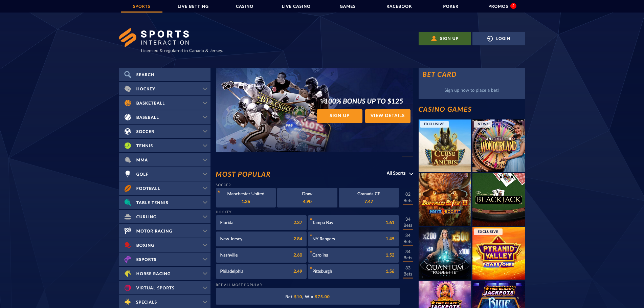The height and width of the screenshot is (308, 644).
Task: Click the Sports Interaction logo
Action: tap(154, 38)
